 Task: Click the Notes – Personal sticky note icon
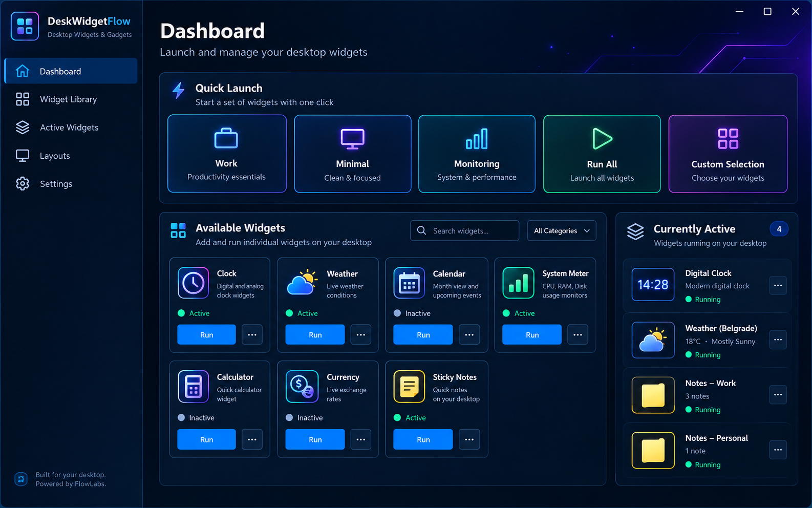[653, 450]
